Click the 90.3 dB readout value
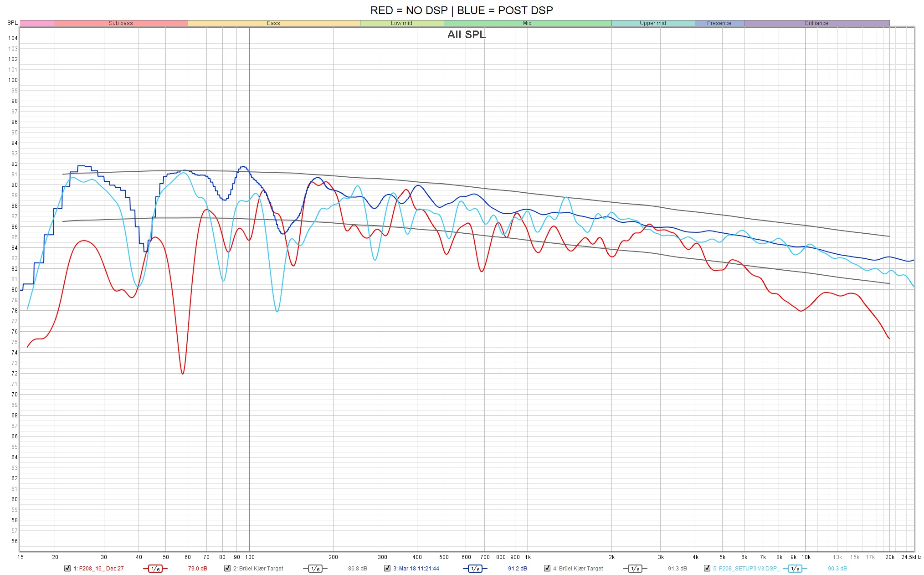The height and width of the screenshot is (575, 924). [837, 569]
